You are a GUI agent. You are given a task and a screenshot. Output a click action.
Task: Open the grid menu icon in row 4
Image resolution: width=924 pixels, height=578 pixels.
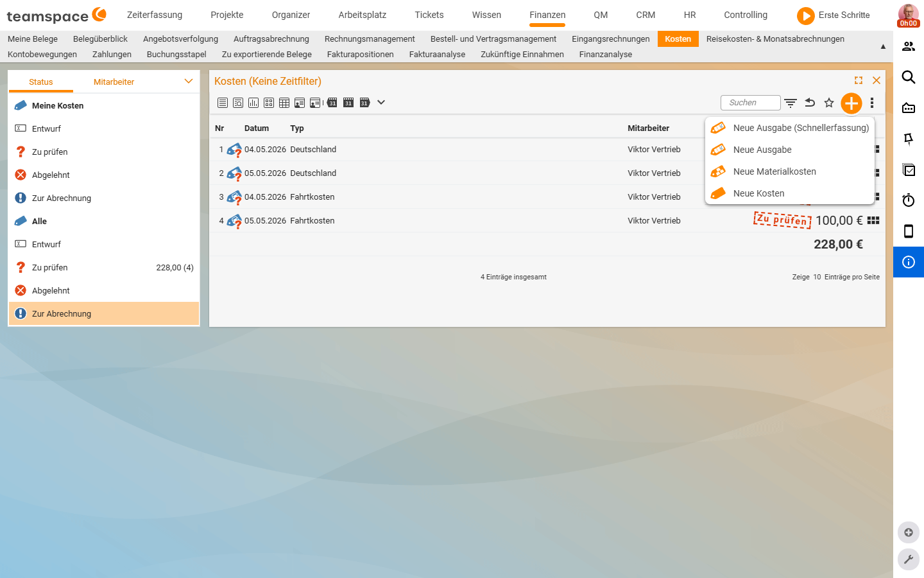coord(873,220)
